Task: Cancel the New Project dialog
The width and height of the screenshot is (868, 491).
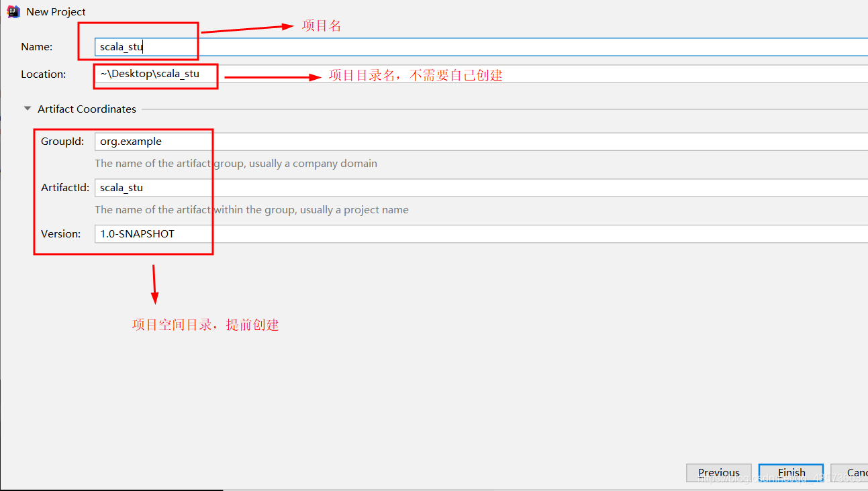Action: pos(850,473)
